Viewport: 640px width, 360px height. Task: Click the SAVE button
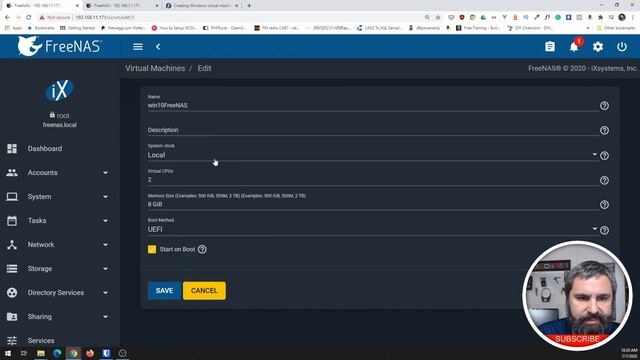[164, 291]
